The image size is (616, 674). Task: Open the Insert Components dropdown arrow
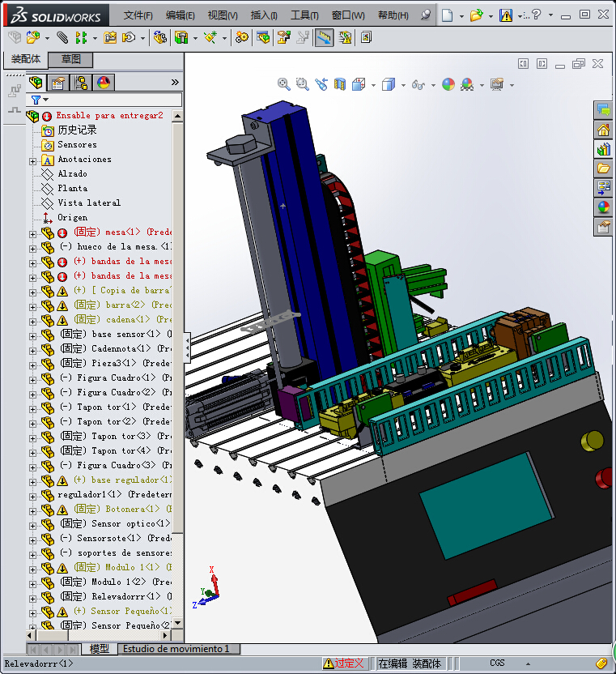(47, 38)
